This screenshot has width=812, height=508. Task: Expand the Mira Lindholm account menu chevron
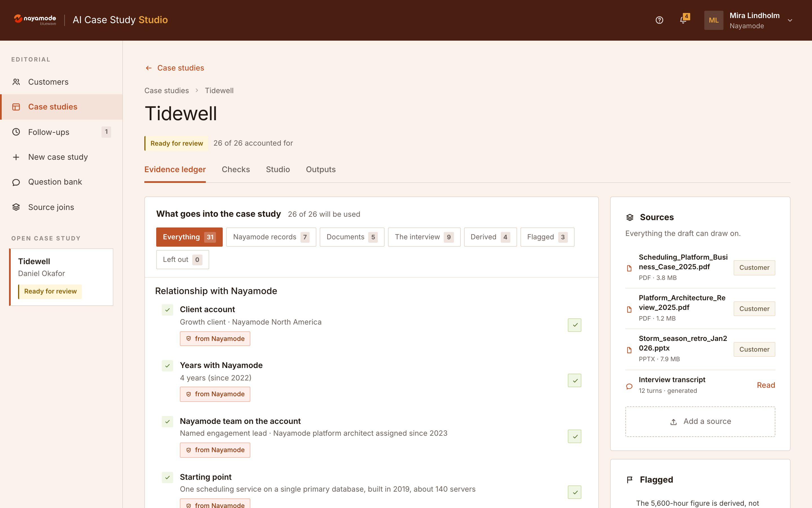tap(790, 21)
